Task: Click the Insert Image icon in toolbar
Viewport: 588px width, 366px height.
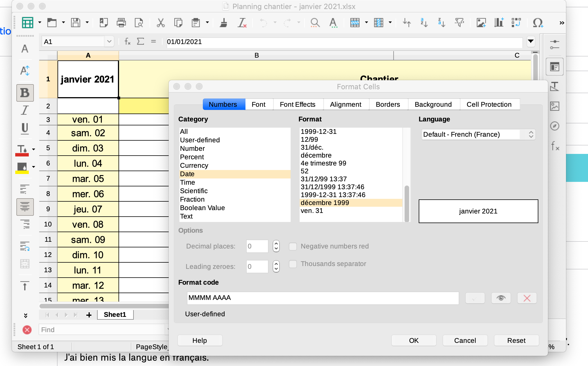Action: (x=482, y=23)
